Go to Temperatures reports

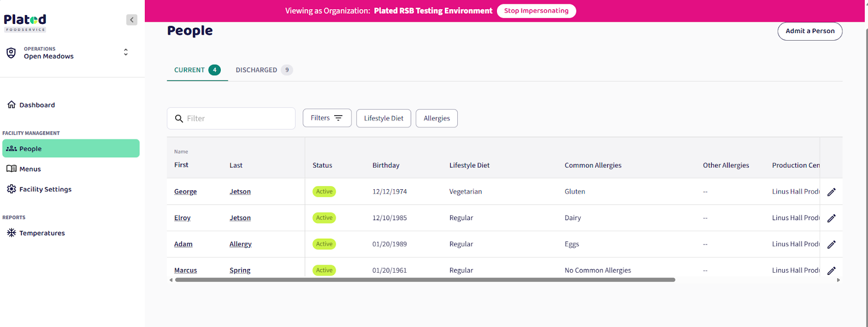[42, 233]
